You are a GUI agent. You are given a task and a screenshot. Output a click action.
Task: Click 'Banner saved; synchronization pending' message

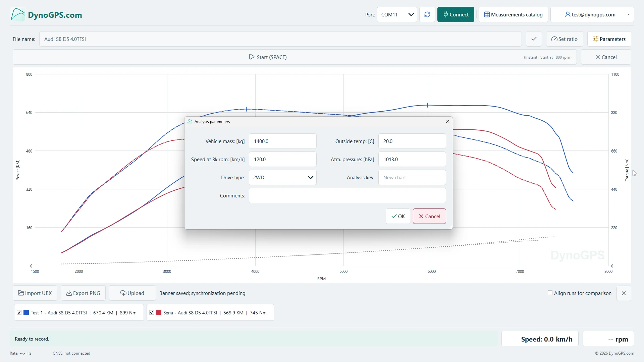tap(202, 293)
